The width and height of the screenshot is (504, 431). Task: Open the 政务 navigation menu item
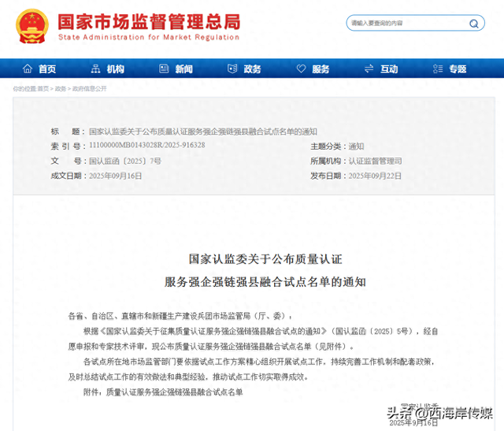pos(252,69)
